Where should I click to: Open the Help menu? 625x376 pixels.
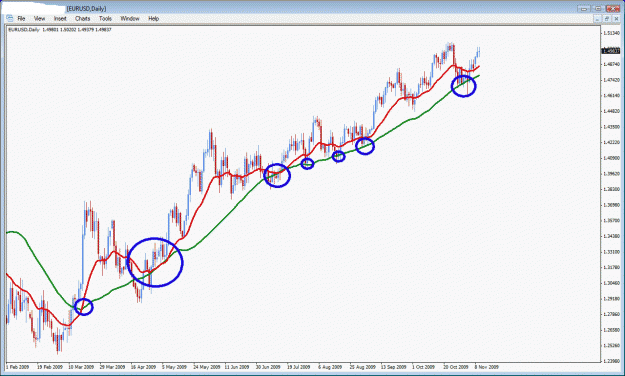(153, 18)
